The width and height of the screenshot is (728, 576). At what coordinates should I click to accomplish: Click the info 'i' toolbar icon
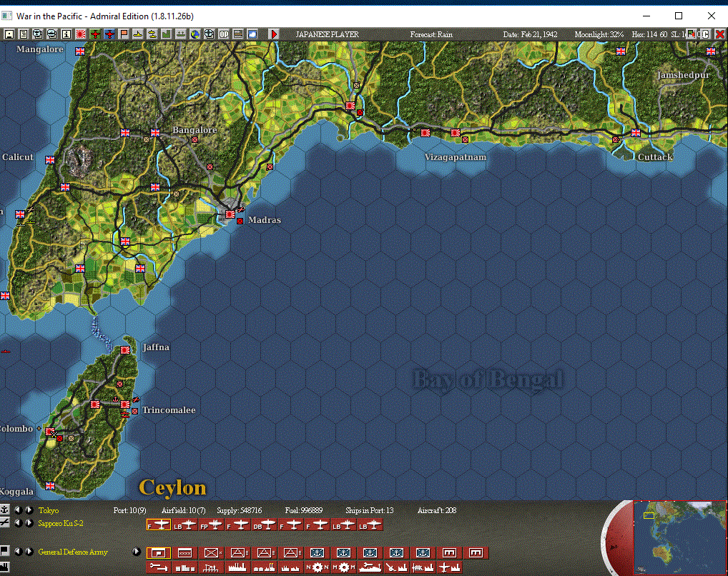pyautogui.click(x=67, y=34)
